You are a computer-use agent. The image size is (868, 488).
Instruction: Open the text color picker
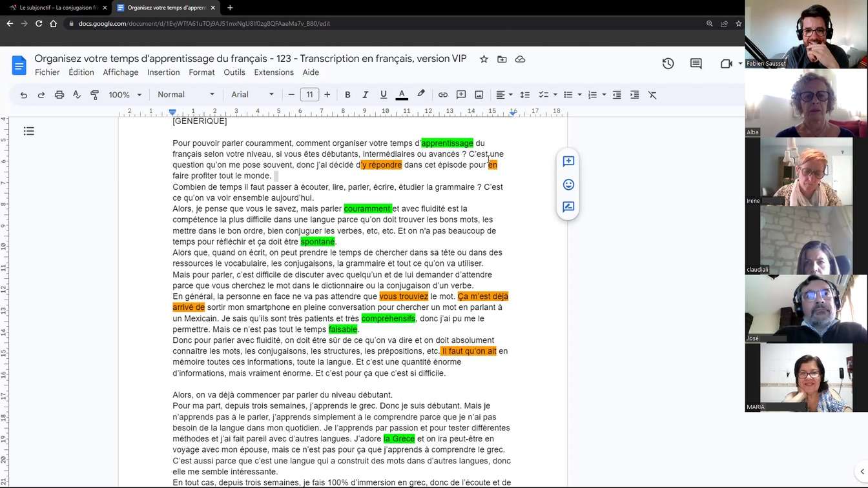pos(402,95)
